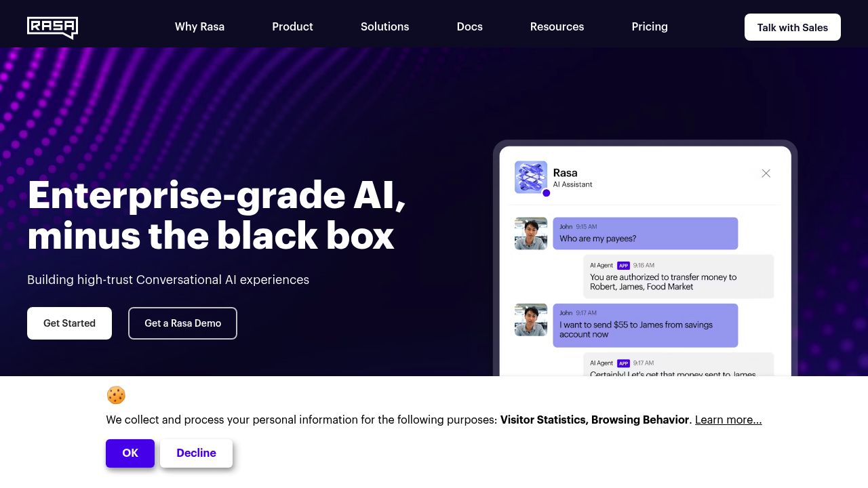Click the Rasa logo in header
Image resolution: width=868 pixels, height=488 pixels.
52,27
